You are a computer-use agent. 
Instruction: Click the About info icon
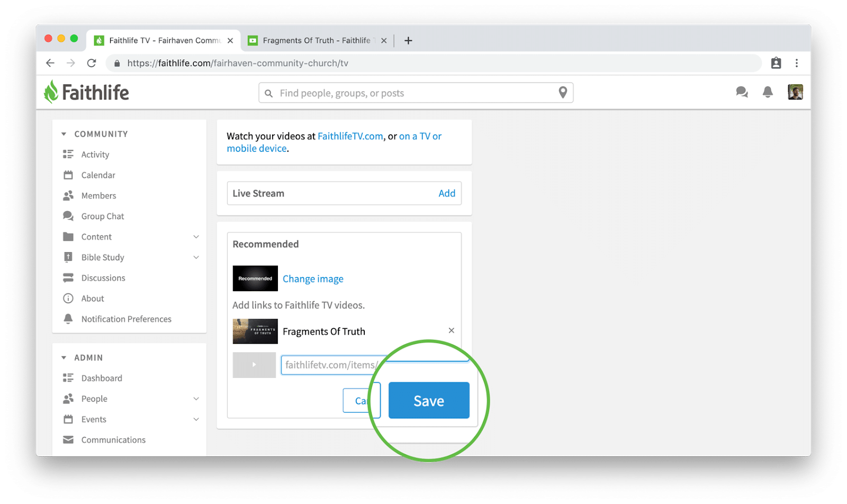pos(68,299)
